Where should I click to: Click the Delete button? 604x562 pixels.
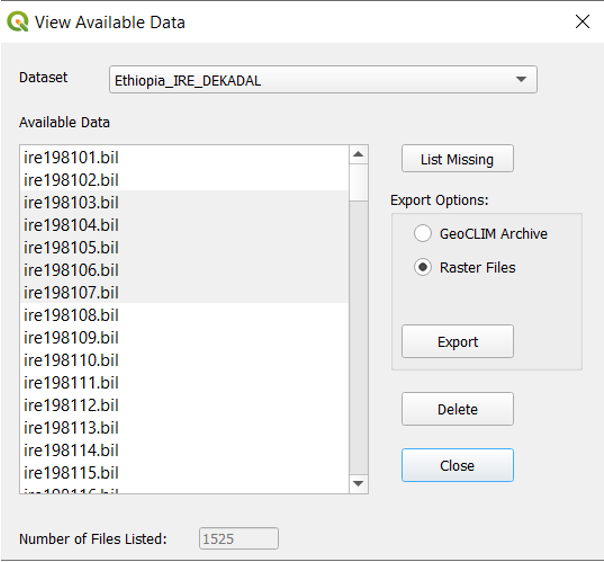point(457,409)
